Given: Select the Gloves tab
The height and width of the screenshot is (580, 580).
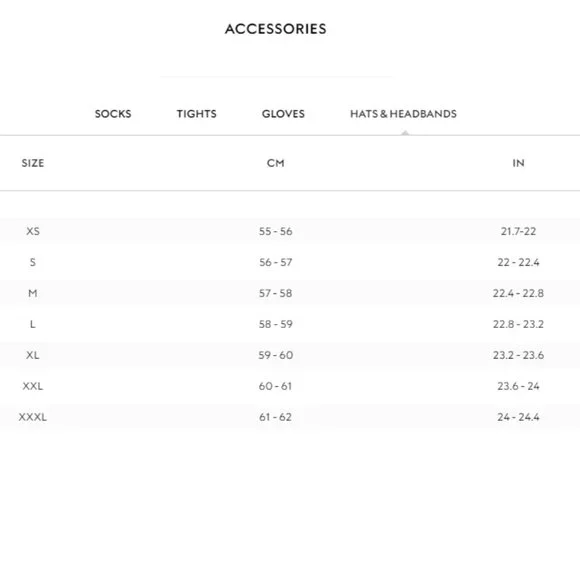Looking at the screenshot, I should tap(283, 114).
